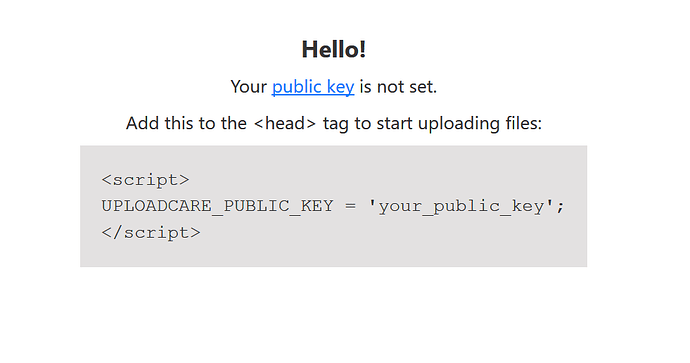Click the 'uploading files:' text
The image size is (690, 363).
tap(480, 124)
